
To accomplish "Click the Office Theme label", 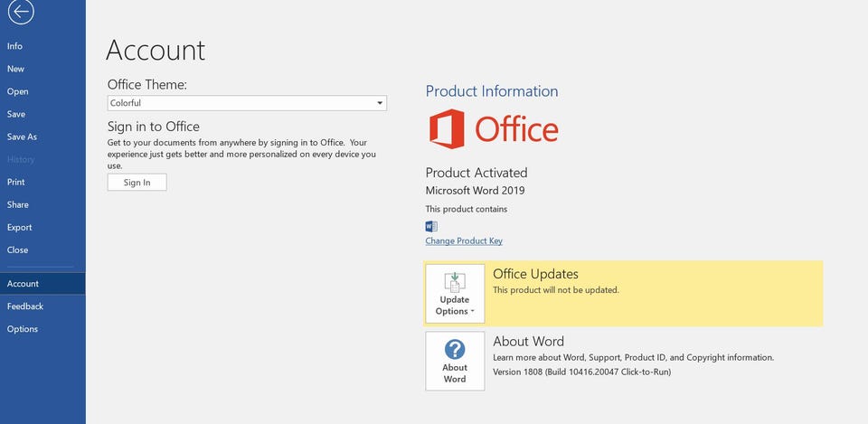I will 147,85.
